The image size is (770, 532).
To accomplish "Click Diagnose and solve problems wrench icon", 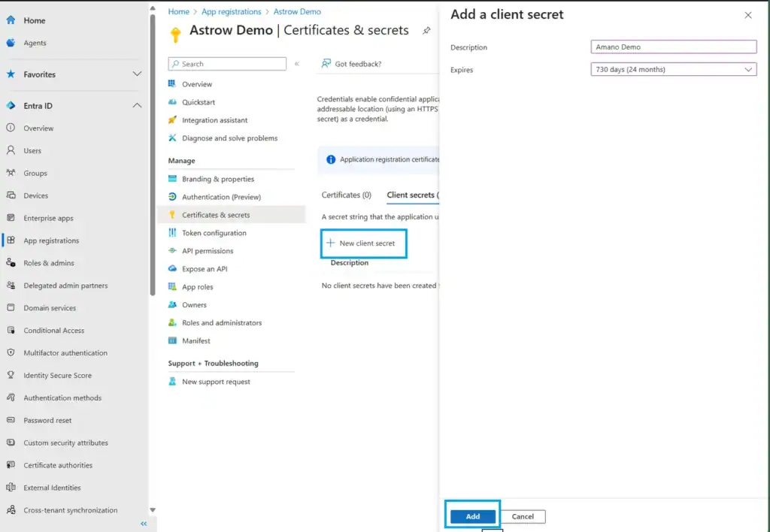I will click(172, 138).
